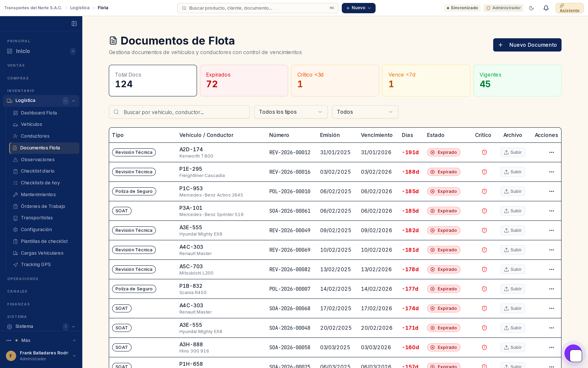Click critical shield icon for A2D-174
Screen dimensions: 588x368
484,152
